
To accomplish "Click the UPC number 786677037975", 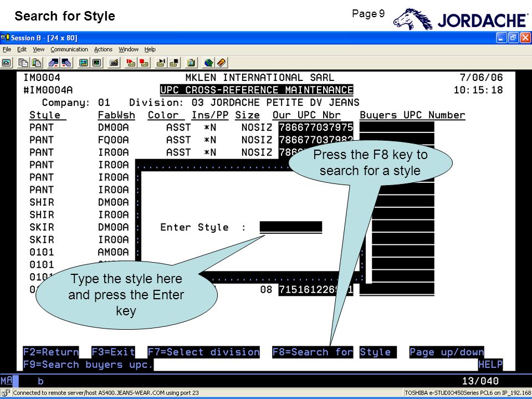I will [x=316, y=127].
